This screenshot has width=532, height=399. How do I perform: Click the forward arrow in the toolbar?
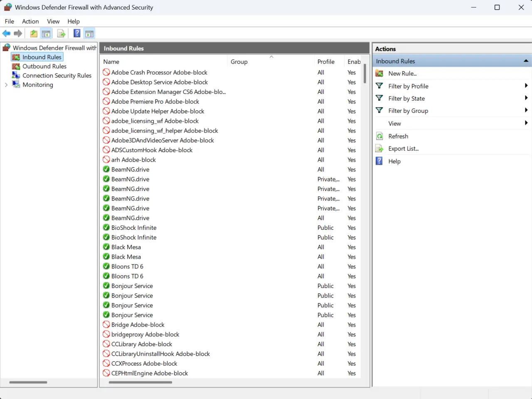[x=18, y=34]
